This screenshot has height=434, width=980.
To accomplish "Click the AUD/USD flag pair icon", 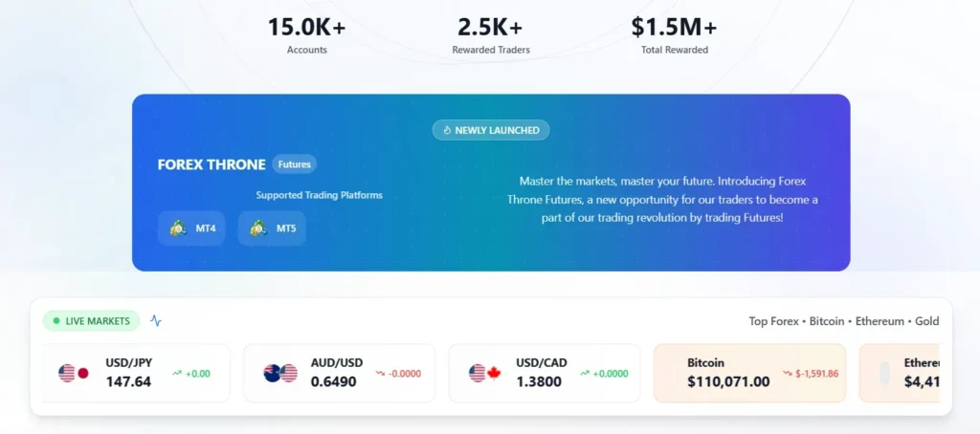I will tap(279, 373).
